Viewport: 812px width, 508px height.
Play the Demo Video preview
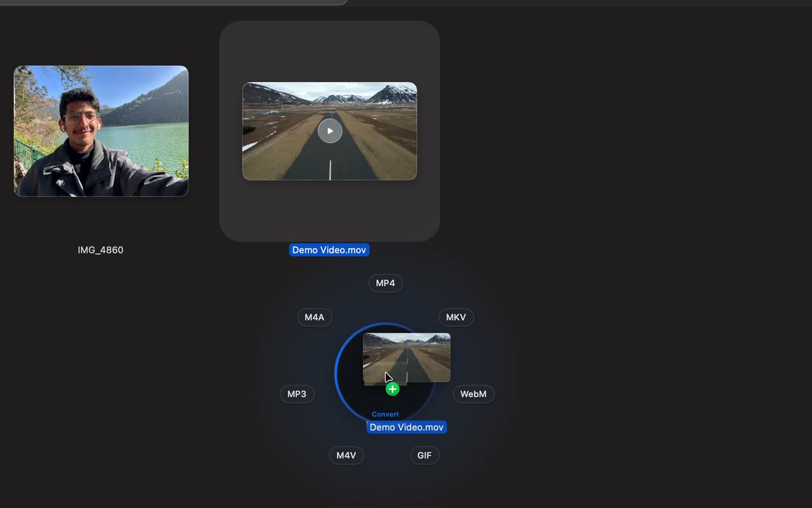[330, 131]
